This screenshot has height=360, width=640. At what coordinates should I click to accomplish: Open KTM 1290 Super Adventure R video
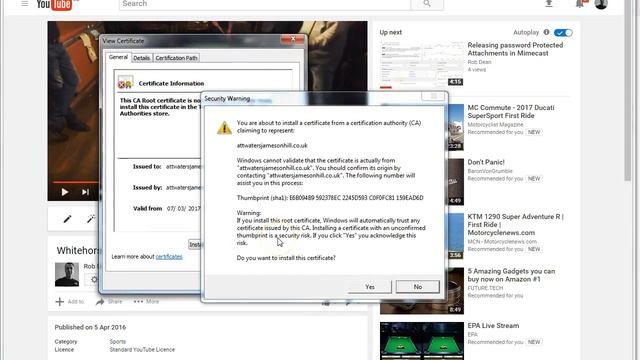click(516, 224)
